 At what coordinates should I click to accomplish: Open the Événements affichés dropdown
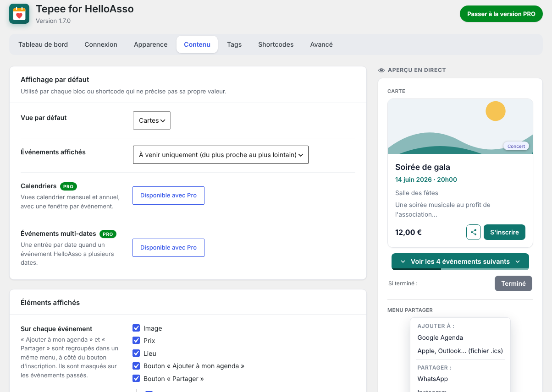[221, 155]
